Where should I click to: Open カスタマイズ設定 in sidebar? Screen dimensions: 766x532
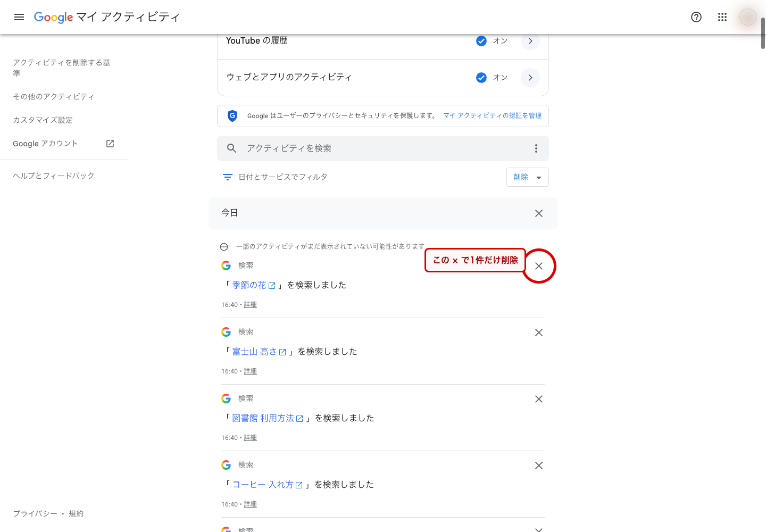[43, 120]
